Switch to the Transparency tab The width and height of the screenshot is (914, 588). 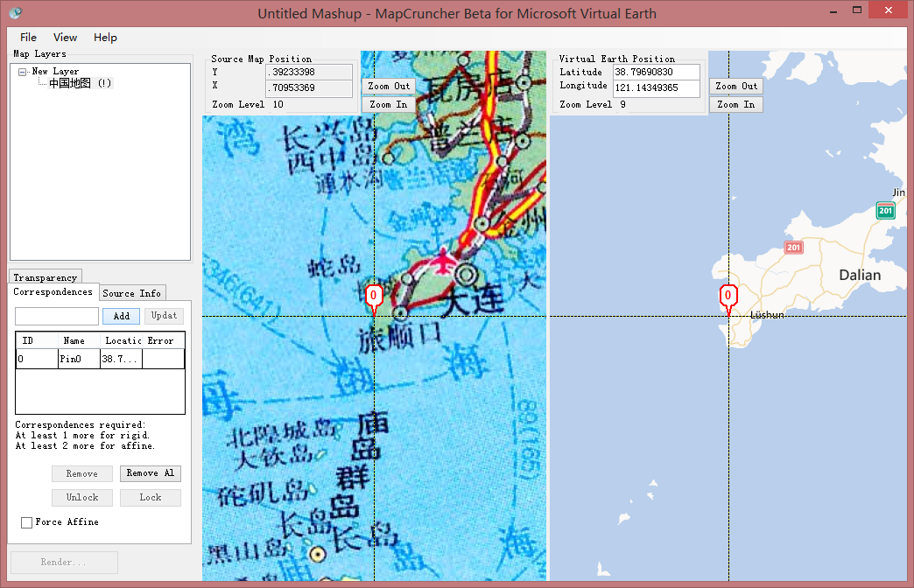coord(45,277)
